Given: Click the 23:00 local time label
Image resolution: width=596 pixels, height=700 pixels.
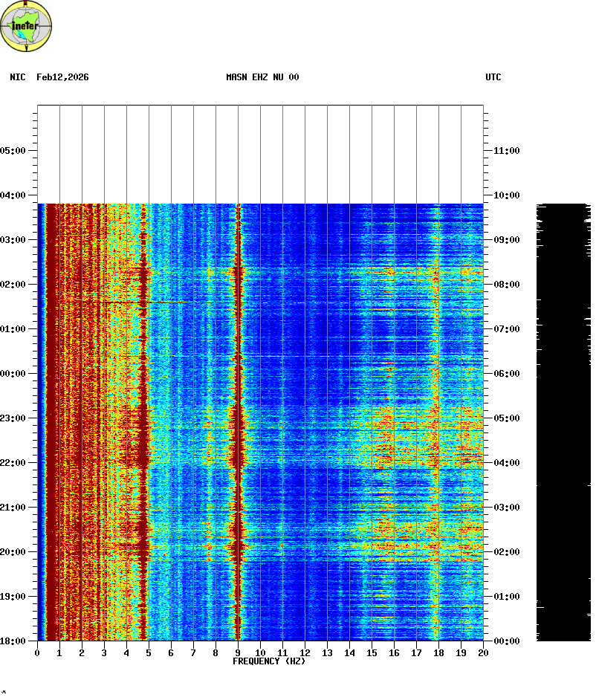Looking at the screenshot, I should tap(15, 418).
